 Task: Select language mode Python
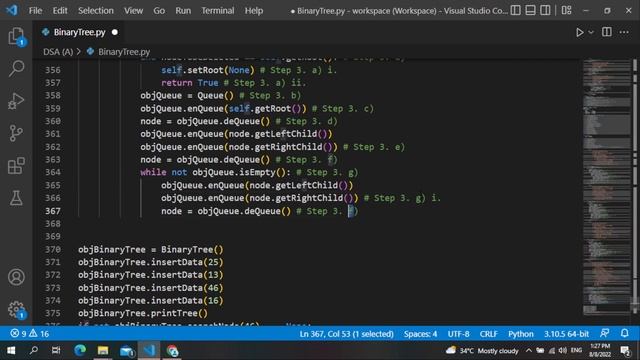point(520,334)
